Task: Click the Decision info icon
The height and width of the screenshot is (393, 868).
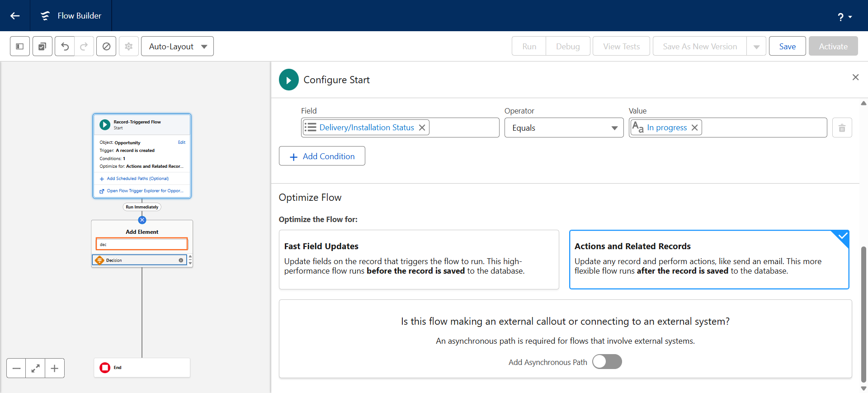Action: [x=181, y=260]
